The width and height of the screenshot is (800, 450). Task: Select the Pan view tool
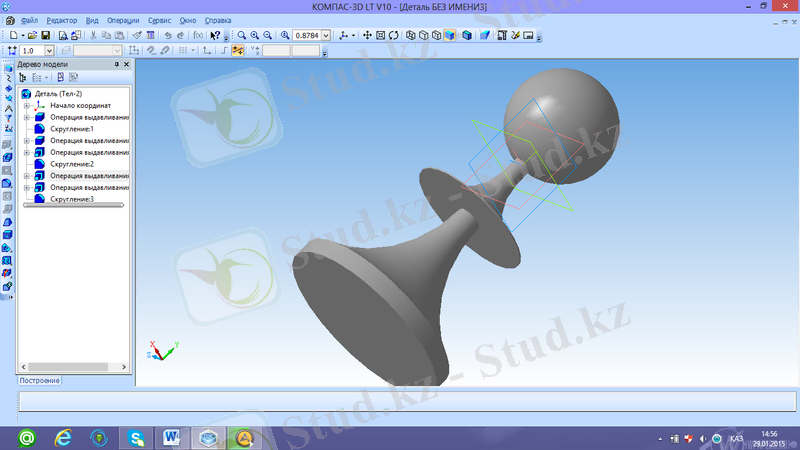pos(366,35)
